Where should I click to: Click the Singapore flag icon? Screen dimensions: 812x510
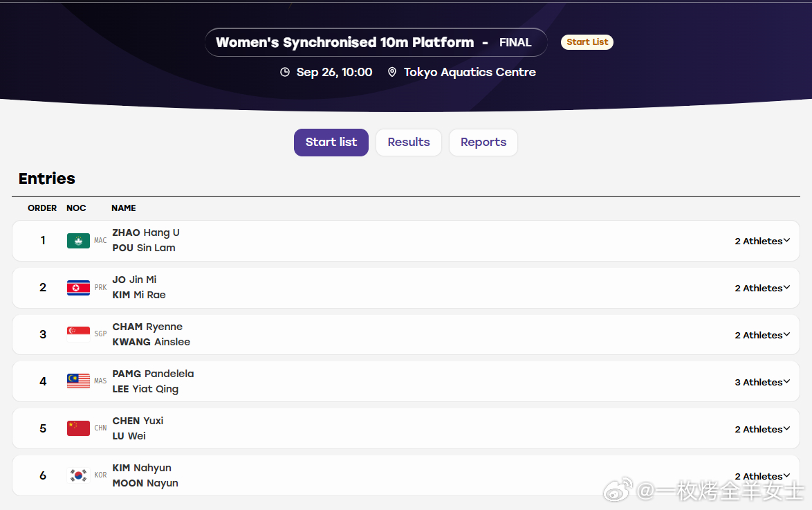point(78,334)
